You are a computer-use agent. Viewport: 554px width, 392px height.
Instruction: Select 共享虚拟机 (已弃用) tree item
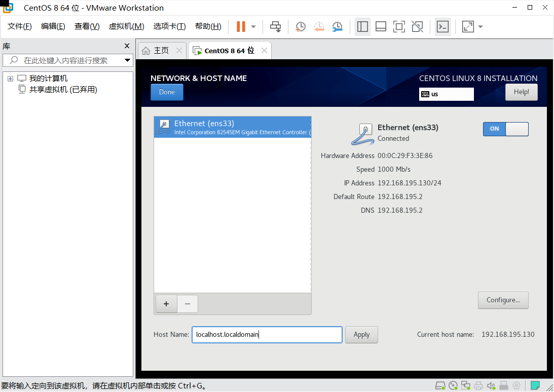pos(63,90)
